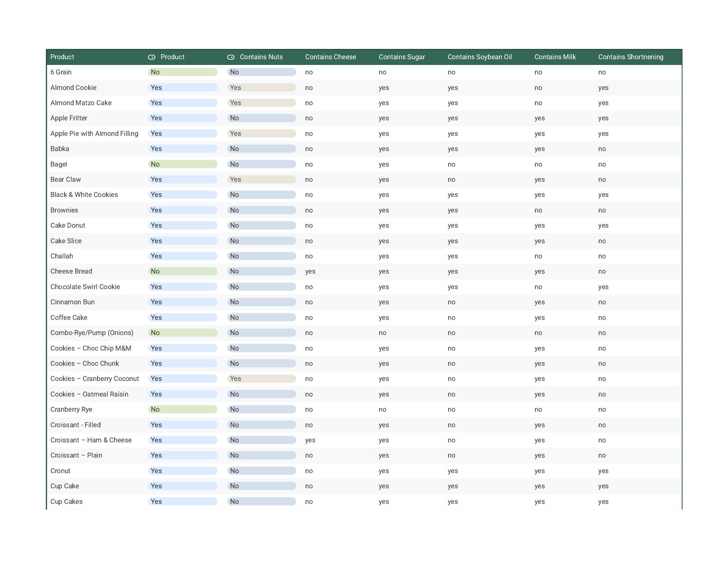Click the Contains Milk header cell
This screenshot has width=728, height=563.
(x=555, y=57)
